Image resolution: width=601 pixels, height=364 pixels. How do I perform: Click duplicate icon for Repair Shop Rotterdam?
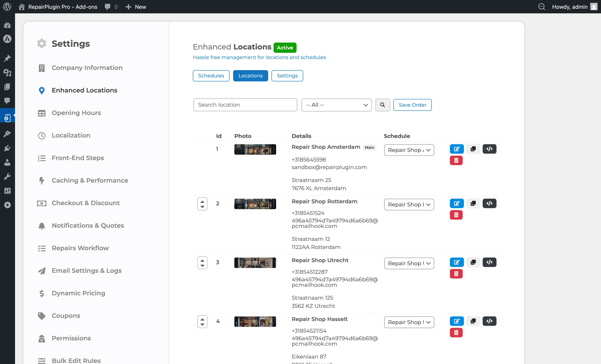coord(473,203)
